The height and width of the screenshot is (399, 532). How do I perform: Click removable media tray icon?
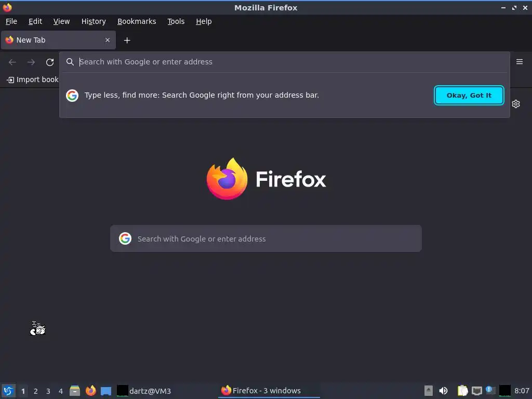(429, 391)
